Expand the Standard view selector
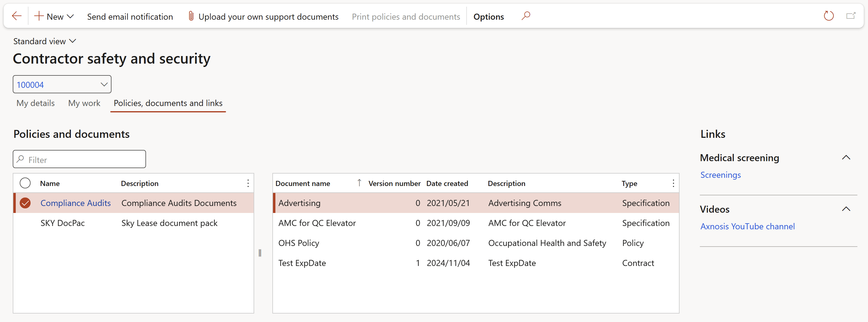The image size is (868, 322). click(x=45, y=41)
